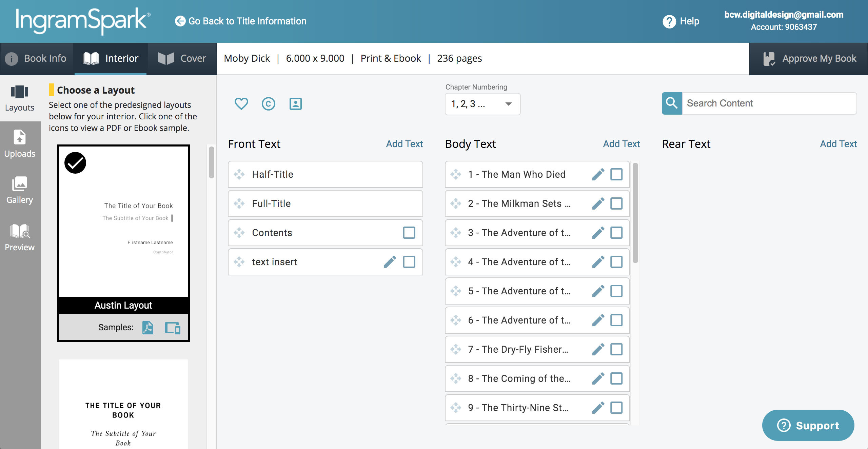Switch to the Interior tab
This screenshot has height=449, width=868.
tap(111, 59)
